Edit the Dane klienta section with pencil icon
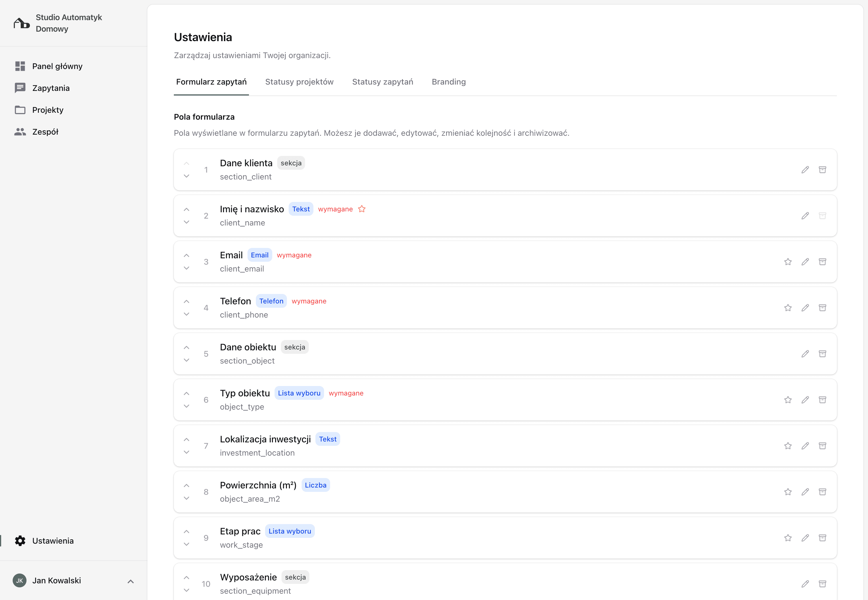This screenshot has width=868, height=600. 805,169
